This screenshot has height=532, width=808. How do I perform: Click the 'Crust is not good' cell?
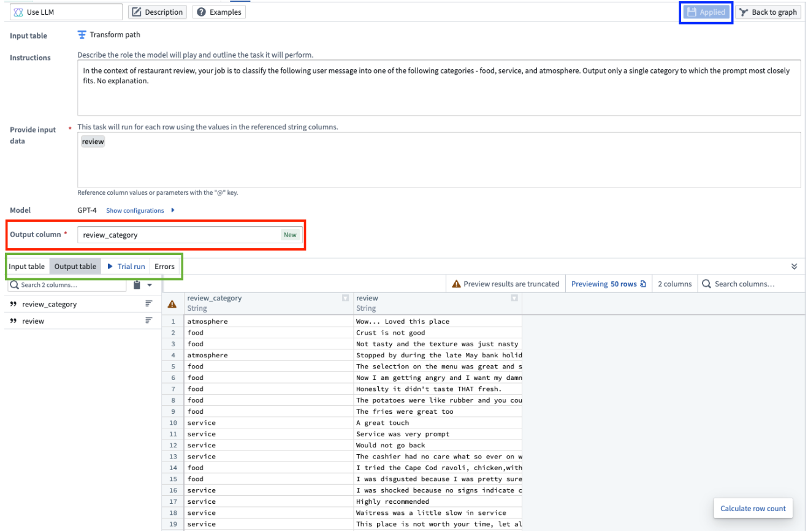click(x=438, y=333)
